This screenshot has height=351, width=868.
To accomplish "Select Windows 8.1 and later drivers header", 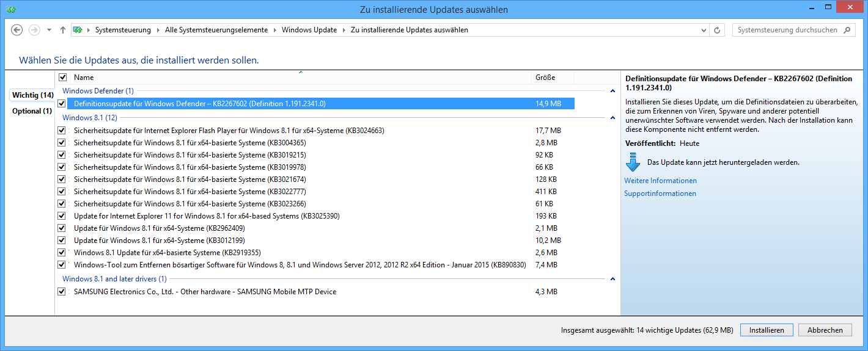I will coord(114,279).
